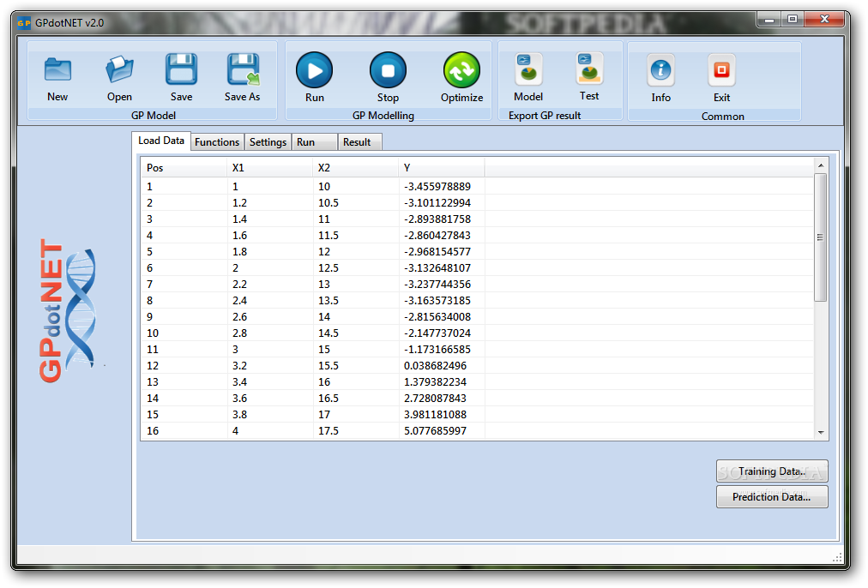Click the X1 column header
This screenshot has height=588, width=868.
pos(270,168)
